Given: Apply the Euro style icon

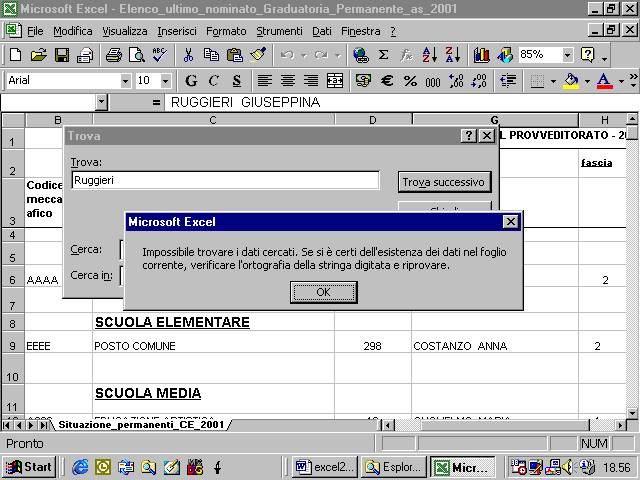Looking at the screenshot, I should click(x=387, y=81).
